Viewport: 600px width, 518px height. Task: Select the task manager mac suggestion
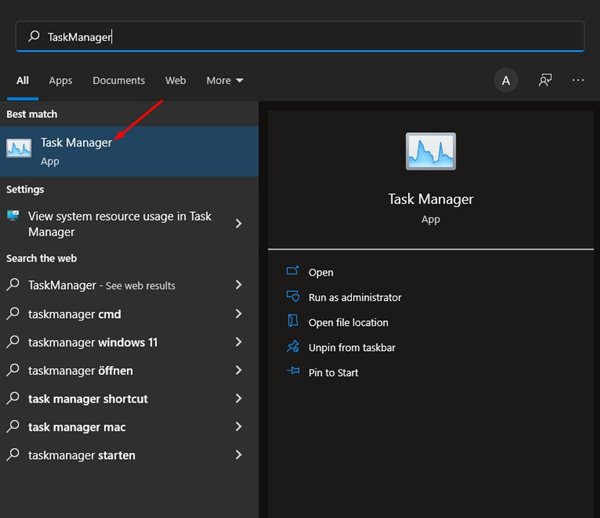(x=129, y=427)
